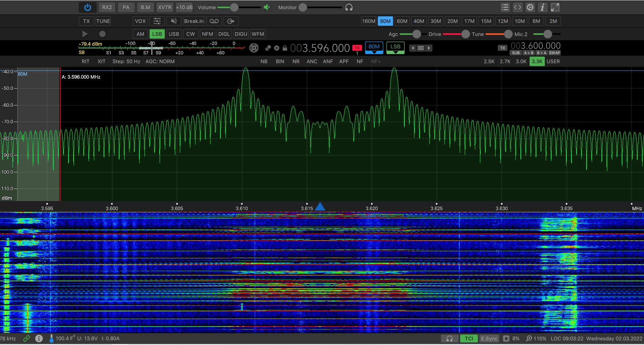Click the round four-dot icon beside S-meter
This screenshot has width=644, height=345.
click(x=254, y=48)
